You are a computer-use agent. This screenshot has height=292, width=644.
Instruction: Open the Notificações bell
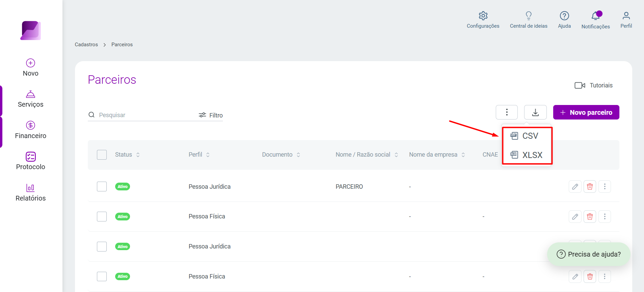click(596, 20)
